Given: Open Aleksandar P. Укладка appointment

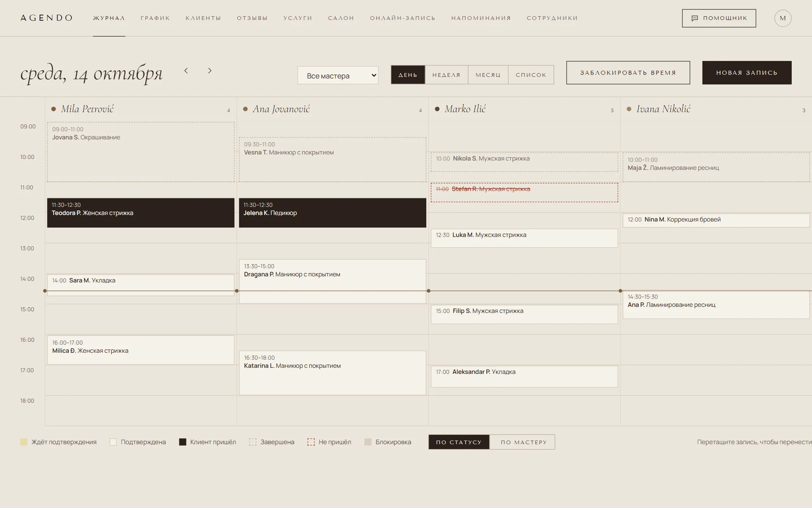Looking at the screenshot, I should 525,377.
